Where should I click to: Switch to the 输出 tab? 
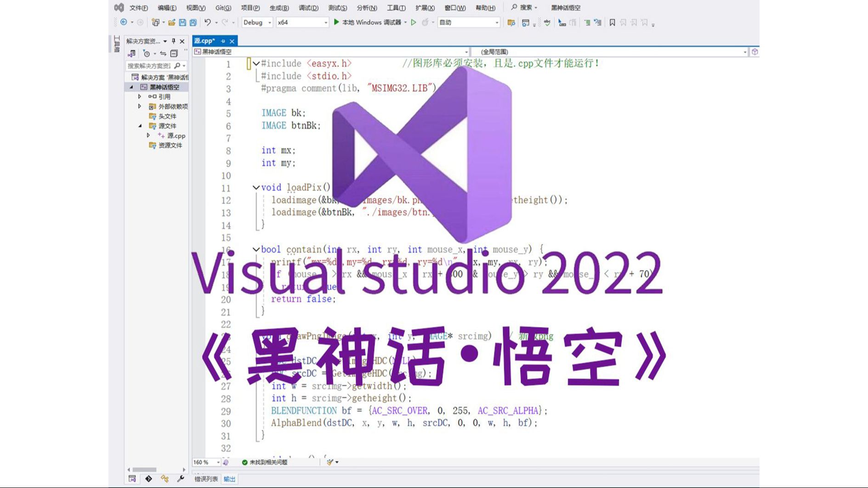coord(229,479)
